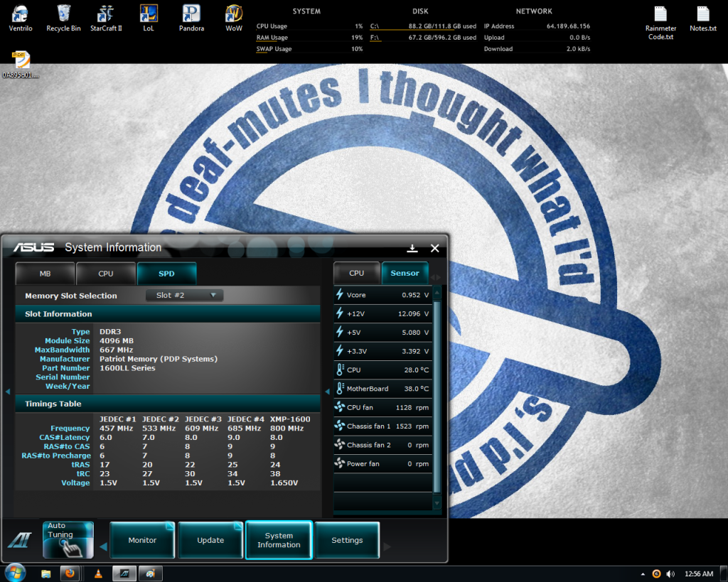Click the arrow left of MotherBoard sensor
The image size is (728, 582).
pyautogui.click(x=327, y=392)
